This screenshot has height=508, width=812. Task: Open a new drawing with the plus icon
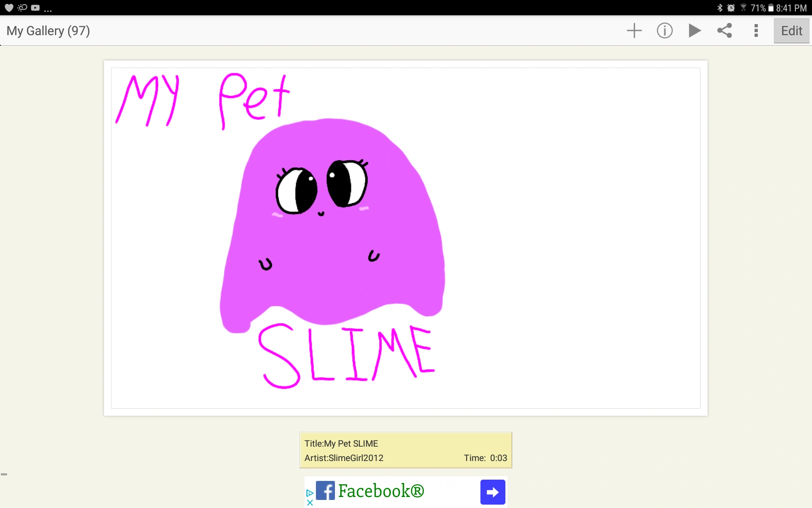pos(634,30)
